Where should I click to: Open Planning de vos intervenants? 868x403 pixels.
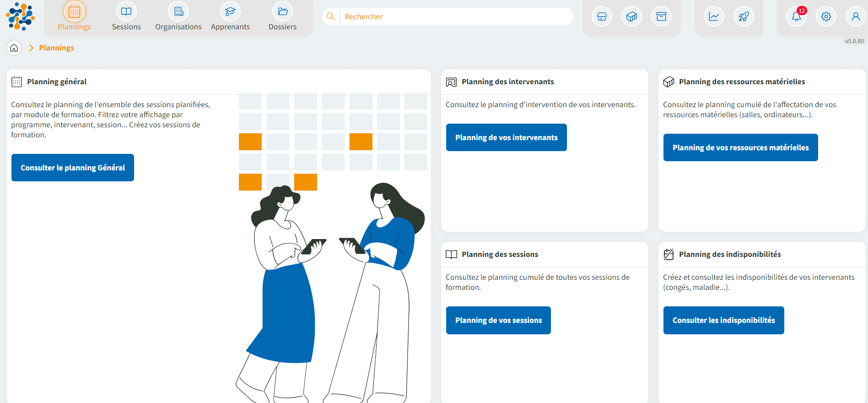[x=506, y=137]
